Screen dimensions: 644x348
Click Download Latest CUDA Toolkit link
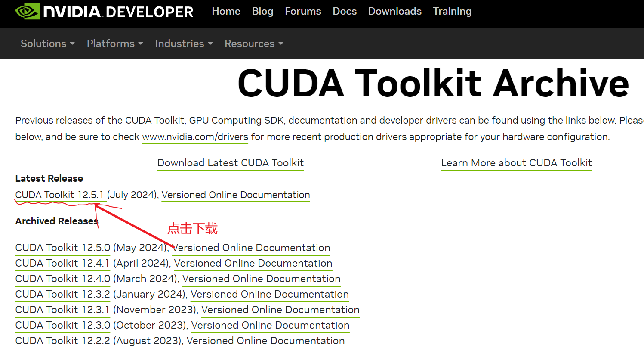[231, 163]
